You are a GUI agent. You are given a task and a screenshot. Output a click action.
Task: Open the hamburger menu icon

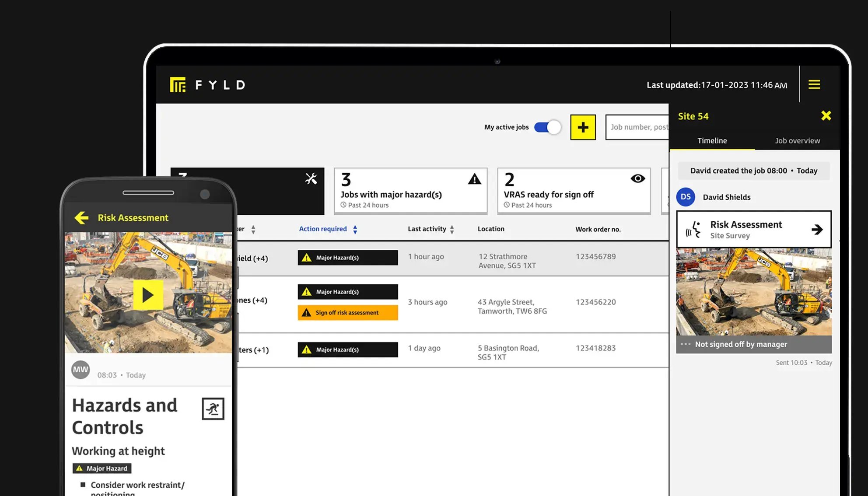(x=814, y=84)
